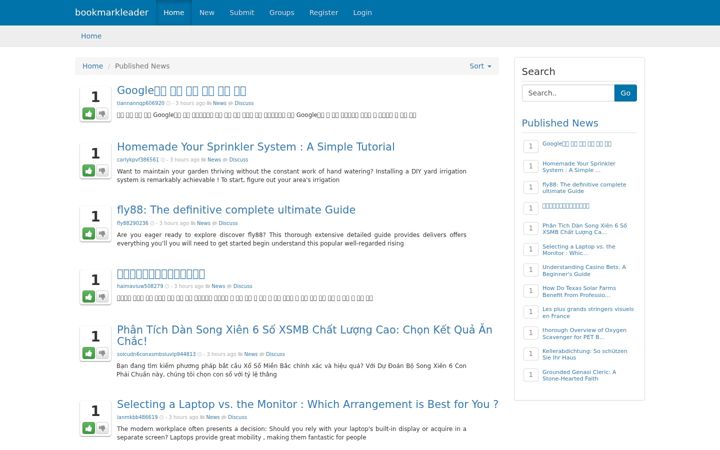The image size is (720, 450).
Task: Open user profile carlykpvf386561
Action: click(x=138, y=160)
